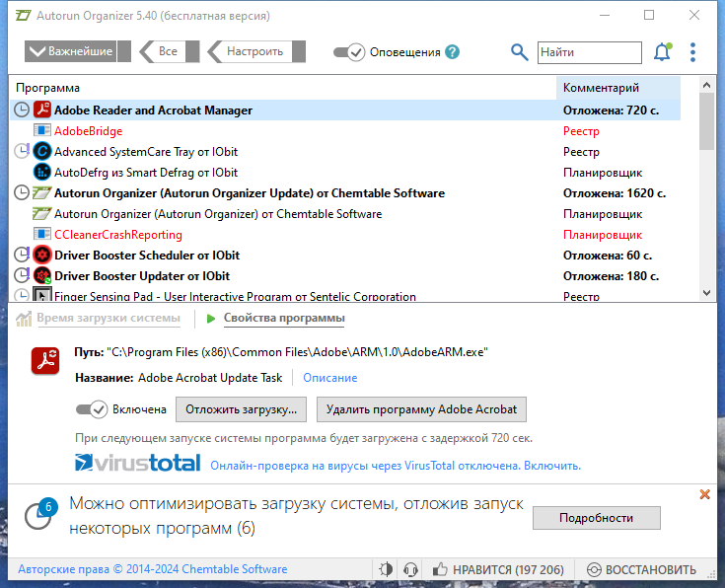Click the Отложена: 180 с. comment cell
725x588 pixels.
[611, 275]
